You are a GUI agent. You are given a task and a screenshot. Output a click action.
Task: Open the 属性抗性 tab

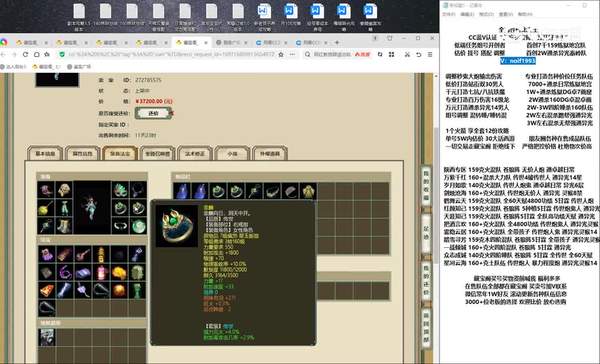click(x=82, y=153)
